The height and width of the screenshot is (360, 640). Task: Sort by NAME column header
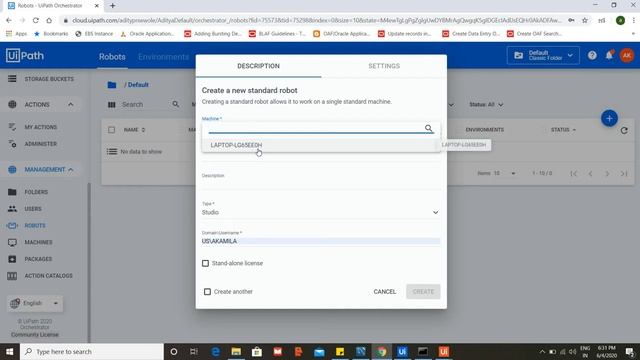134,130
